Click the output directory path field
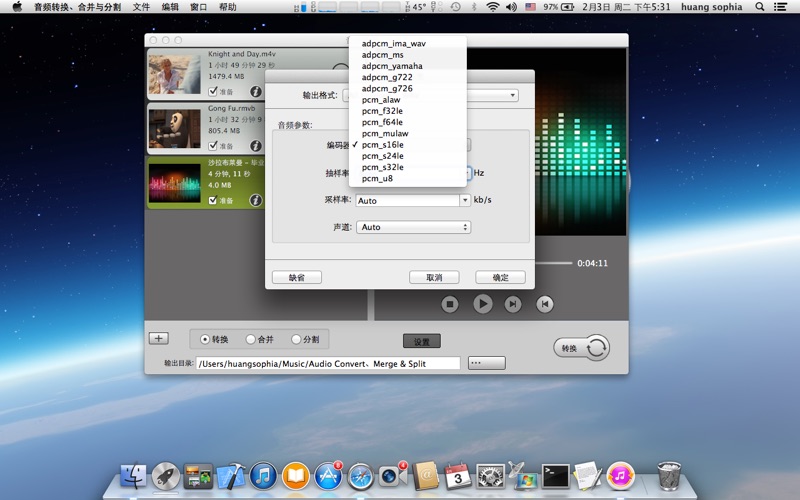800x500 pixels. point(328,363)
